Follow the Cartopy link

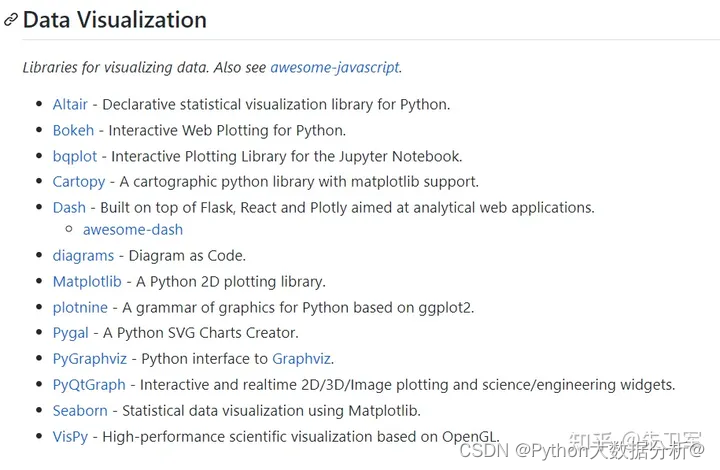[79, 182]
